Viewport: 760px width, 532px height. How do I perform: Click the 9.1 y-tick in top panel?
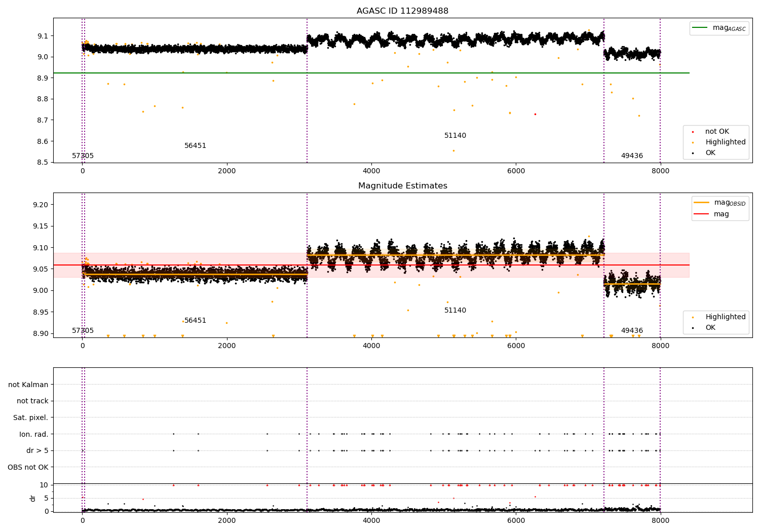point(43,36)
